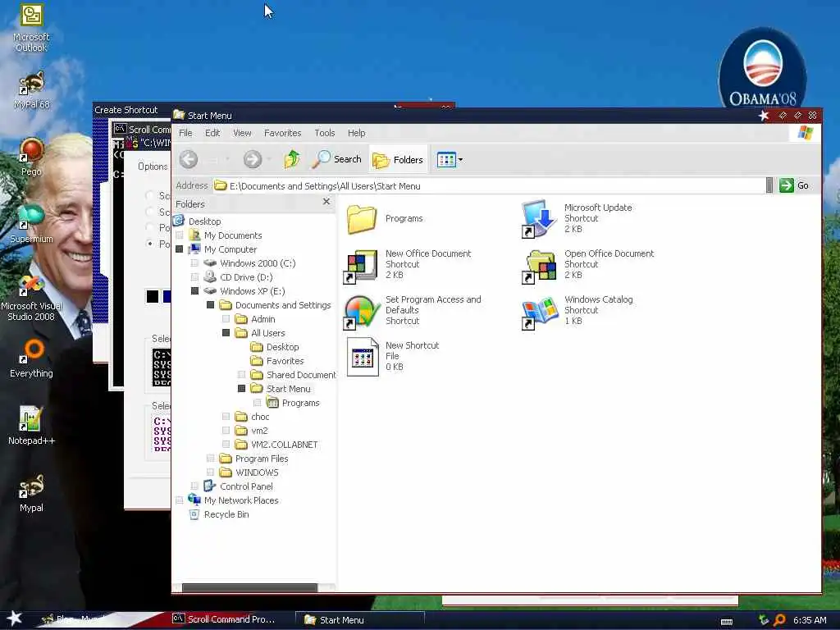This screenshot has height=630, width=840.
Task: Select the Microsoft Update shortcut
Action: tap(577, 218)
